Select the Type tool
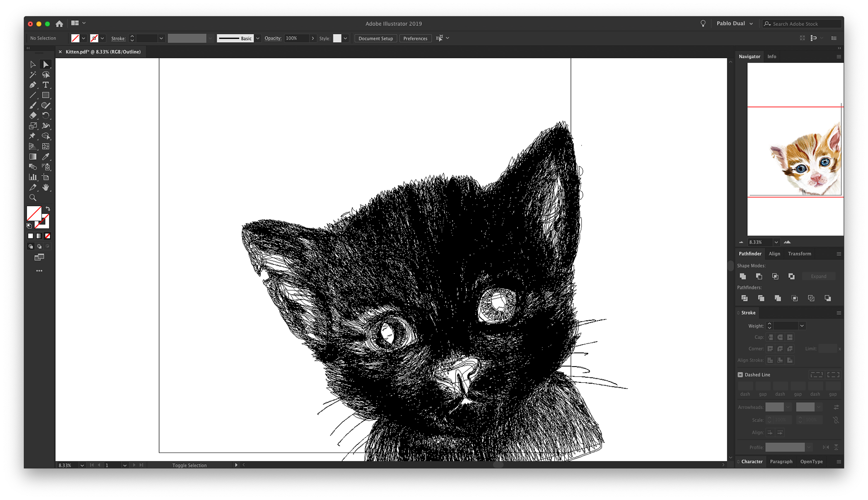Viewport: 868px width, 500px height. 46,85
